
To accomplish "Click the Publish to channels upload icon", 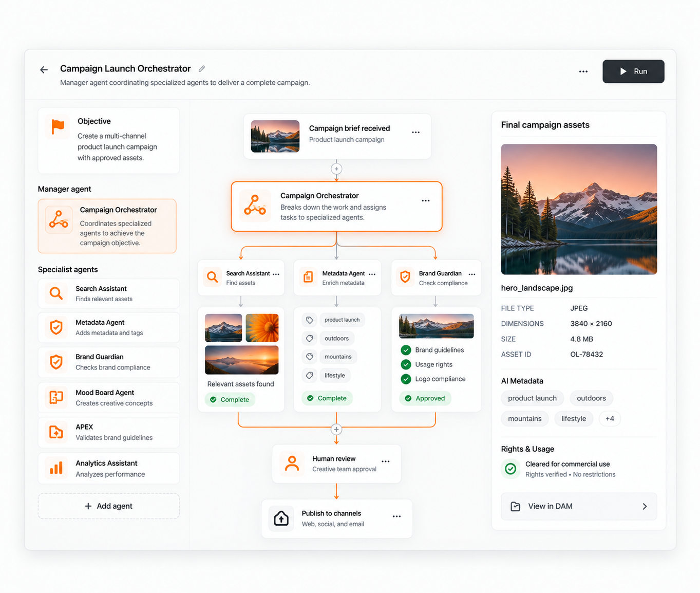I will pyautogui.click(x=281, y=518).
